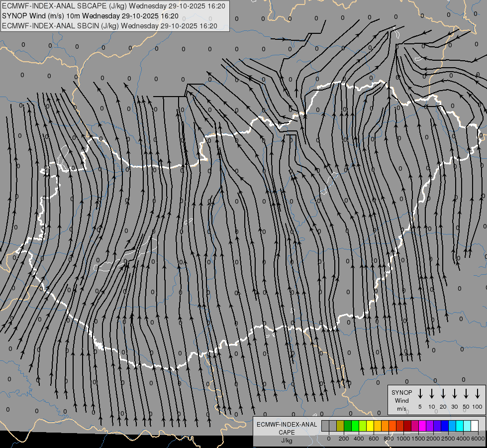Screen dimensions: 487x448
Task: Select the olive CAPE legend swatch
Action: pos(340,426)
